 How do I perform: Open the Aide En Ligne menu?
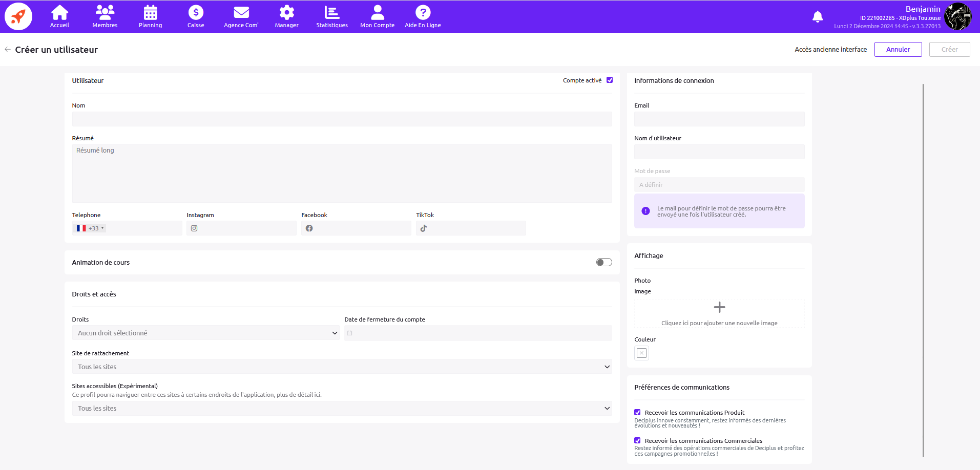coord(423,16)
